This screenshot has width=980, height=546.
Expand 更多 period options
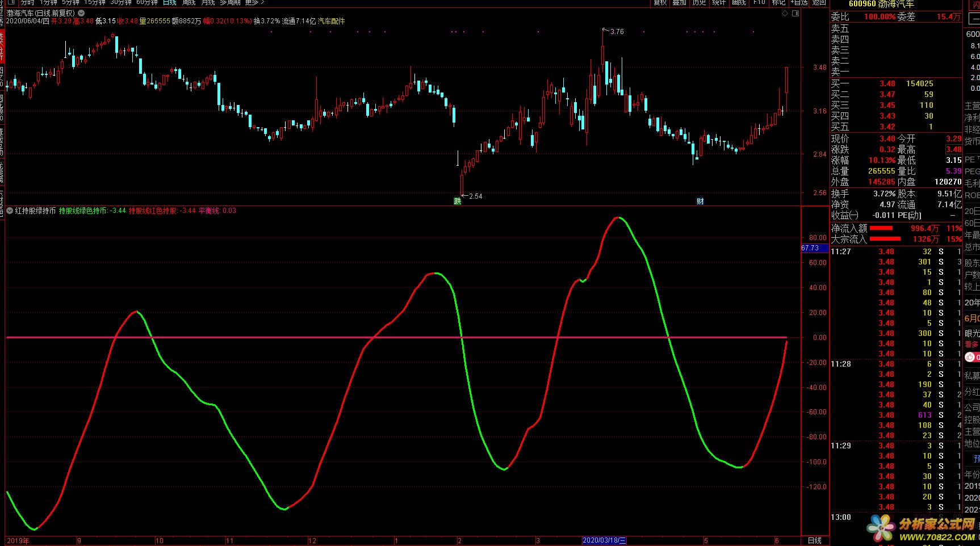(255, 2)
